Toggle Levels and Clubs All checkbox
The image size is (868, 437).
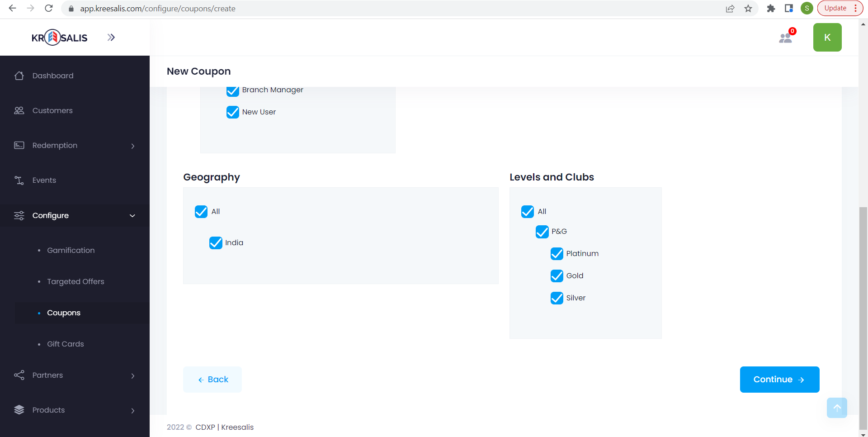528,212
